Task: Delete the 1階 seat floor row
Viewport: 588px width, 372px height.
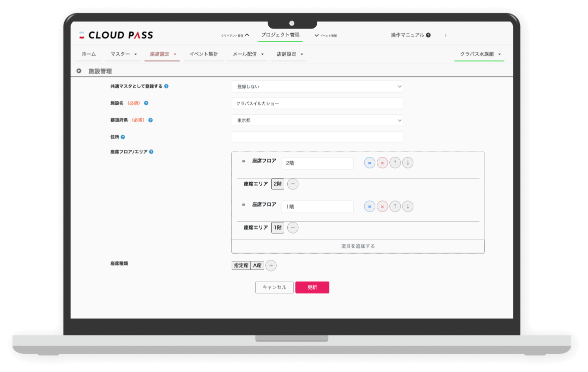Action: pyautogui.click(x=382, y=206)
